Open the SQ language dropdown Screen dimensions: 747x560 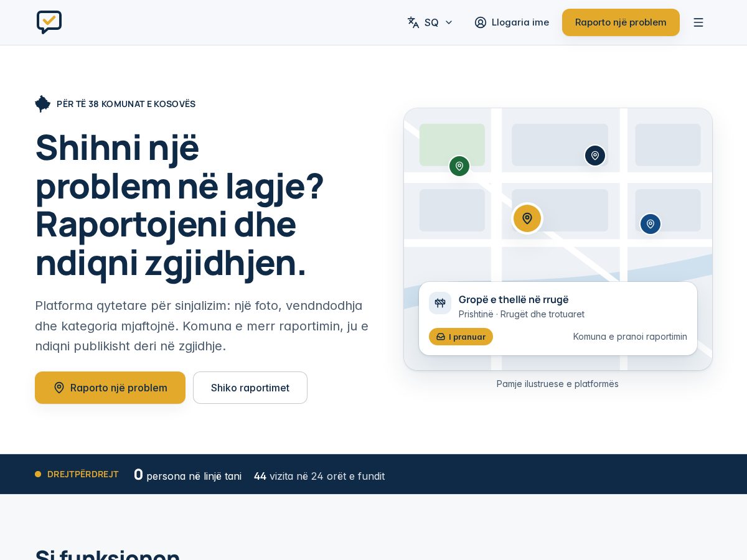click(x=430, y=22)
